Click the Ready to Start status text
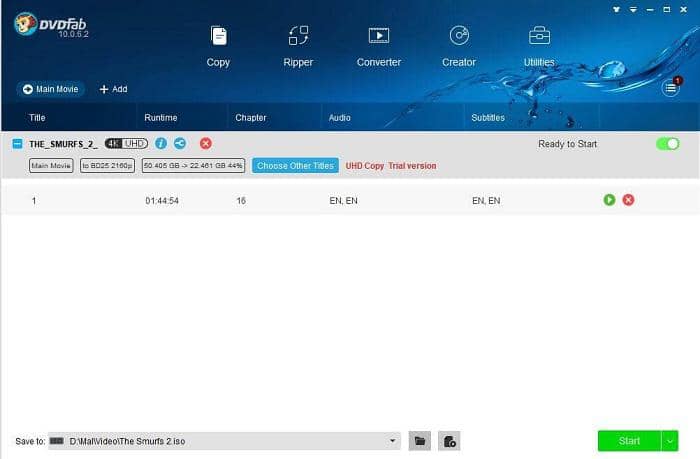Viewport: 700px width, 459px height. [x=567, y=144]
